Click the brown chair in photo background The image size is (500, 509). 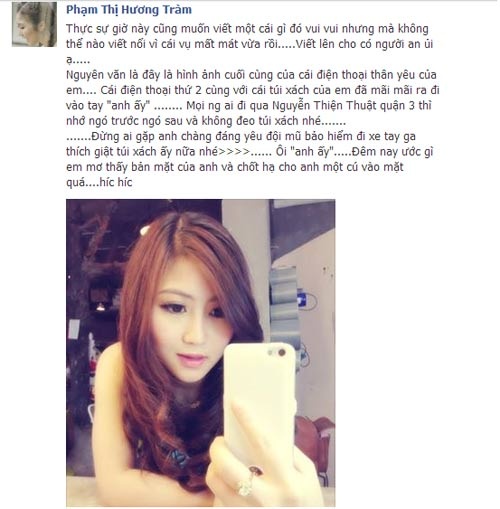click(315, 443)
